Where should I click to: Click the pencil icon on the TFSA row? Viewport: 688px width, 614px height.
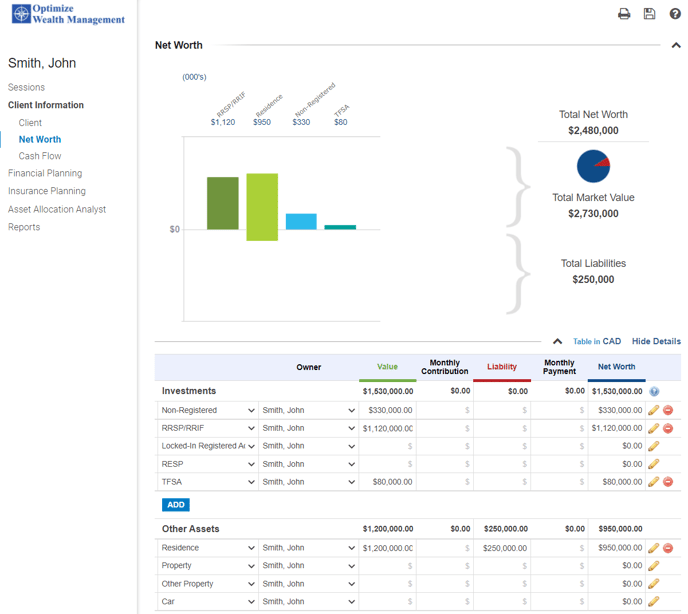pyautogui.click(x=653, y=482)
